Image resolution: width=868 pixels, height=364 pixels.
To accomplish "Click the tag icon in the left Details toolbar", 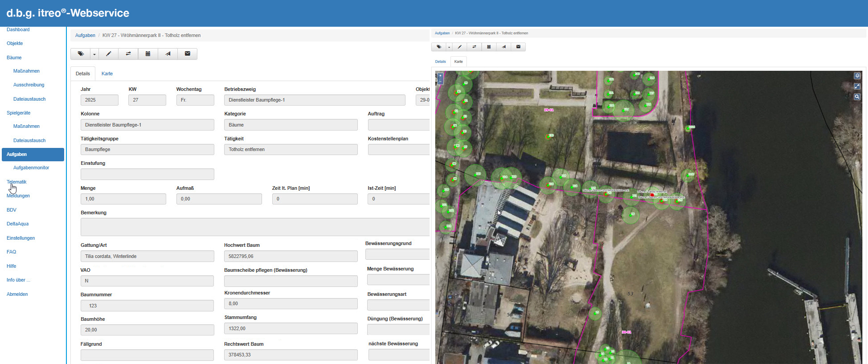I will click(x=81, y=54).
